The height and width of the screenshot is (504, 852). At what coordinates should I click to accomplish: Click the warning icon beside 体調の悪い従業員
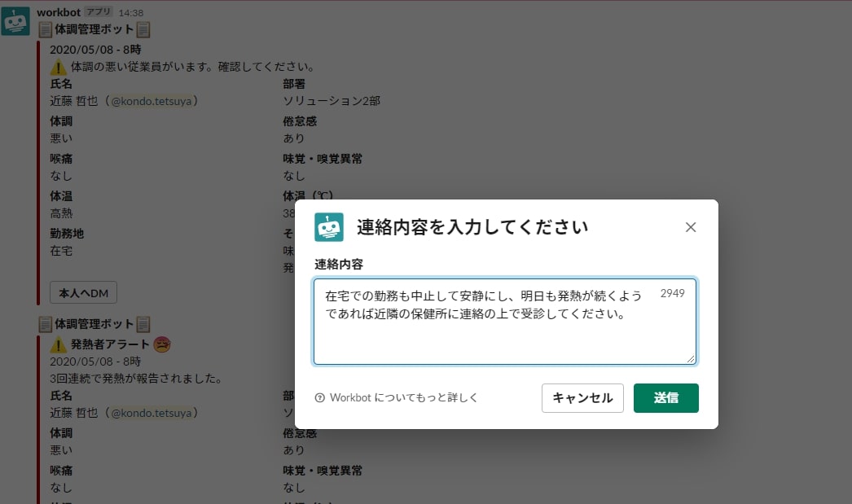58,68
